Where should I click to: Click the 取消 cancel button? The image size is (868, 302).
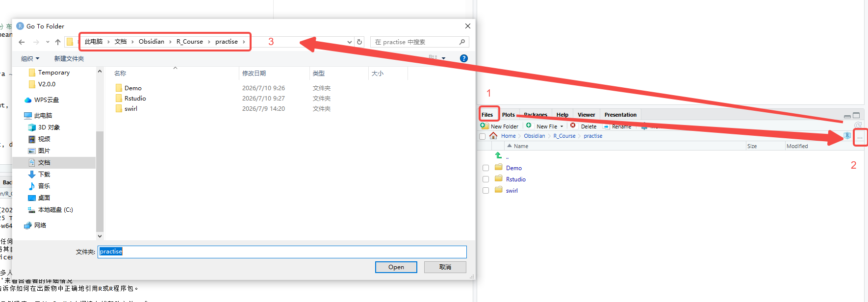click(445, 267)
